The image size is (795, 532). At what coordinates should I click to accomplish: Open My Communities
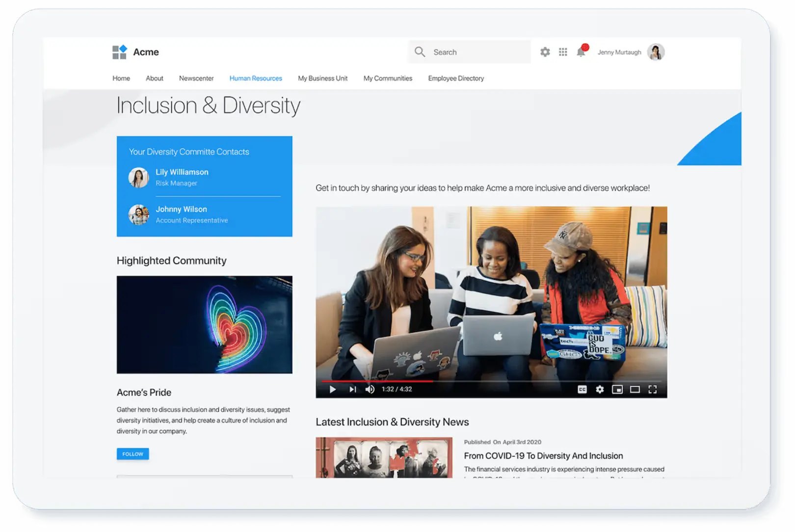point(388,79)
